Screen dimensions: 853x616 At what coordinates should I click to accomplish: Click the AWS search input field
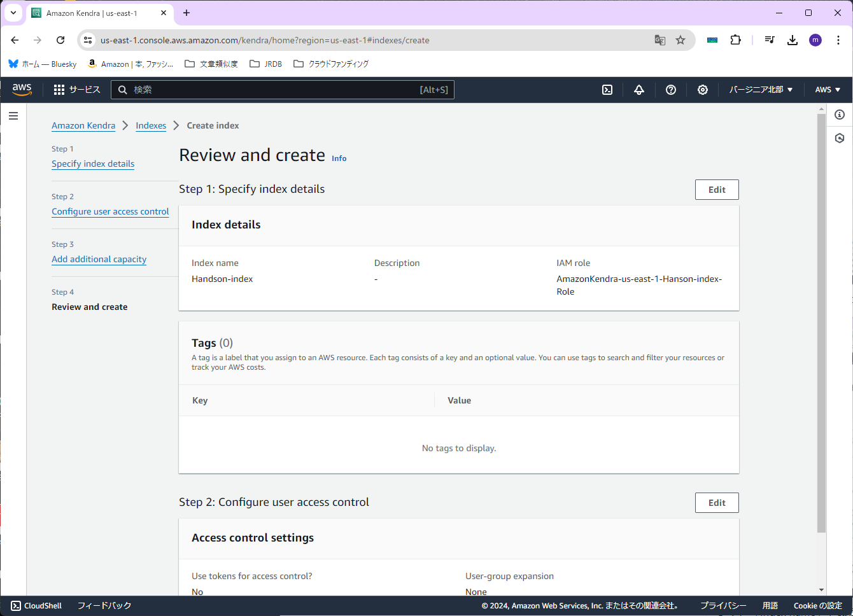point(283,90)
